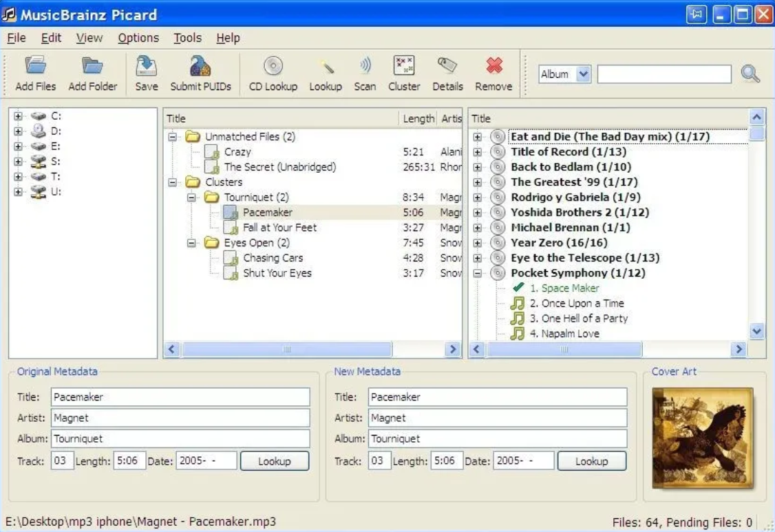Open the File menu
This screenshot has width=775, height=532.
[x=17, y=38]
